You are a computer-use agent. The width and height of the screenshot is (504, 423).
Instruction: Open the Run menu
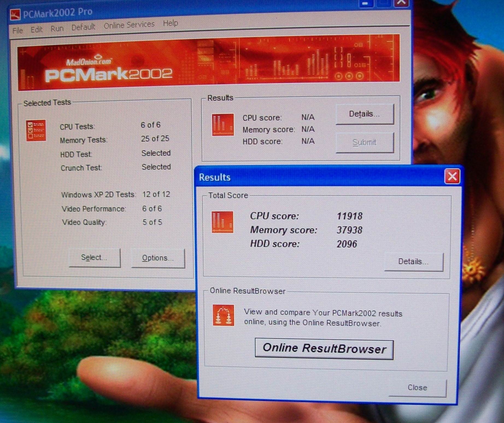(x=57, y=28)
